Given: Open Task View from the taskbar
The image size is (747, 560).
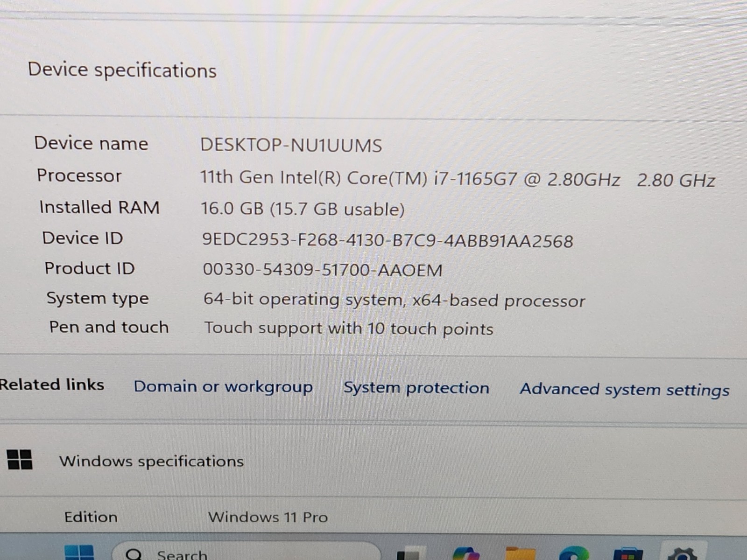Looking at the screenshot, I should 411,553.
